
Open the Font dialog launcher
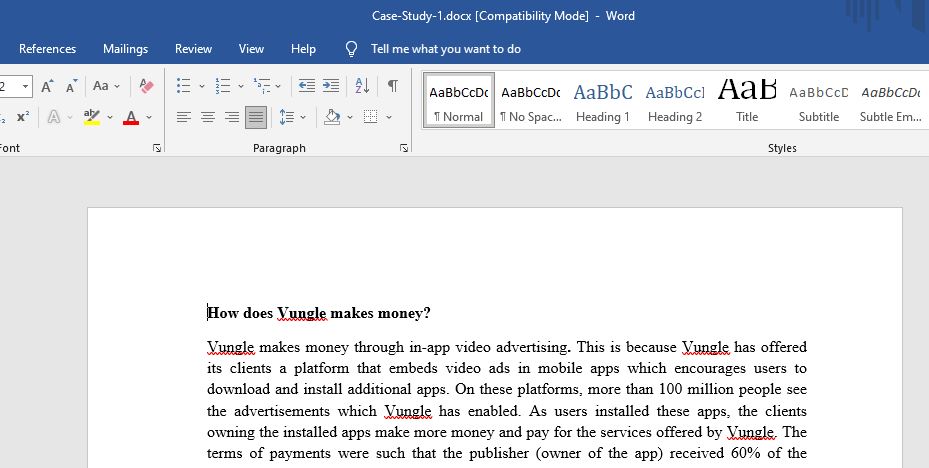pos(157,148)
